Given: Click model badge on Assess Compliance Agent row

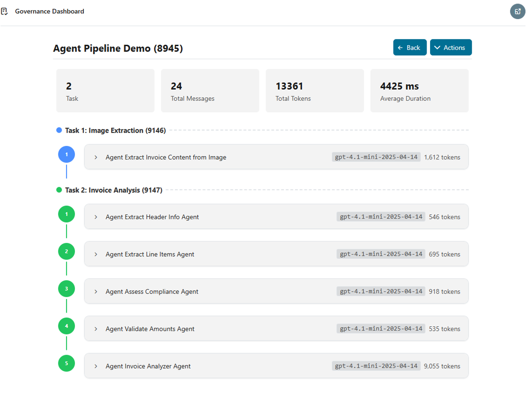Looking at the screenshot, I should [381, 291].
